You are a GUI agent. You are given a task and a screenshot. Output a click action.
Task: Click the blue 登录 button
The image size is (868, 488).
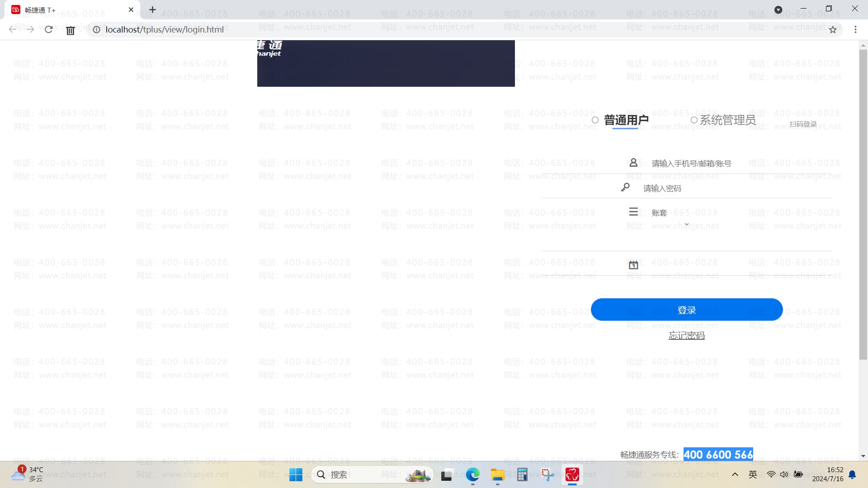point(686,310)
